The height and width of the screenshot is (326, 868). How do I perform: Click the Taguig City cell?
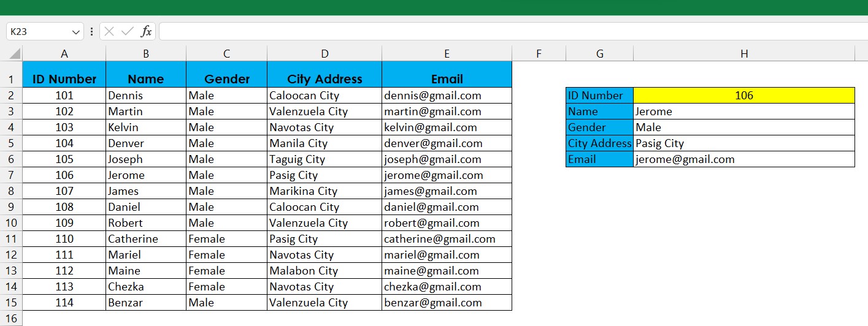[x=325, y=159]
